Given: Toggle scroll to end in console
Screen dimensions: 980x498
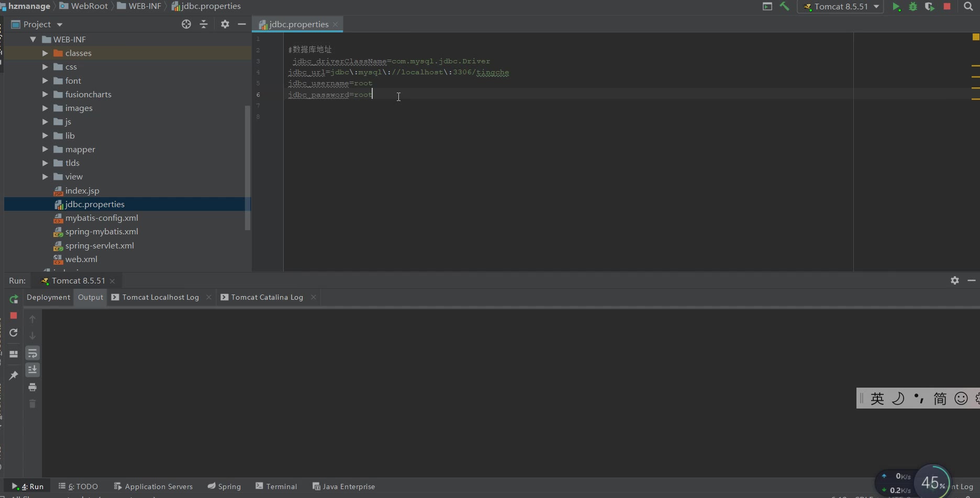Looking at the screenshot, I should pyautogui.click(x=32, y=370).
